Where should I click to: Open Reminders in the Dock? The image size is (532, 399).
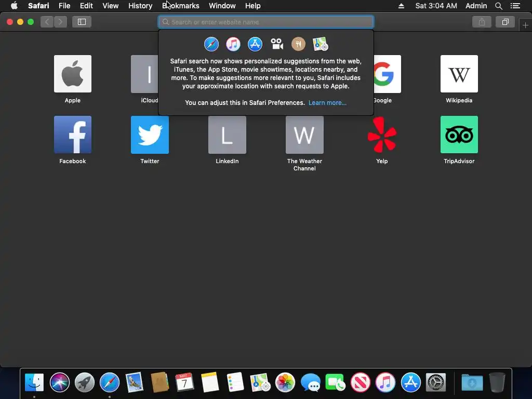235,382
